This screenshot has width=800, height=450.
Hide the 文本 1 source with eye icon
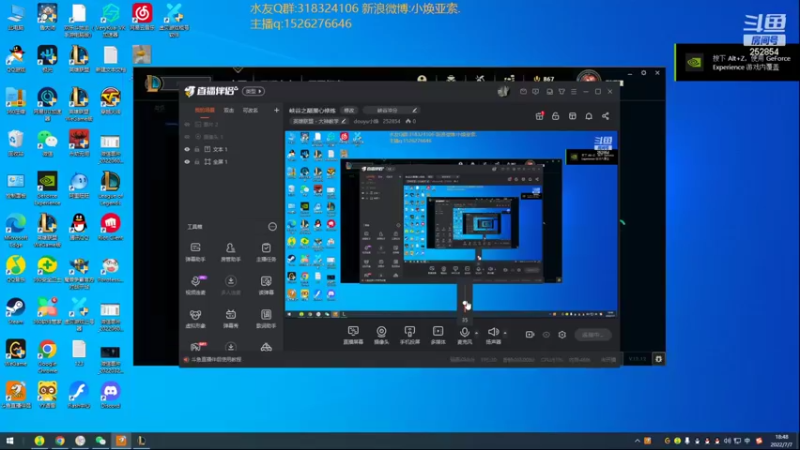[187, 149]
